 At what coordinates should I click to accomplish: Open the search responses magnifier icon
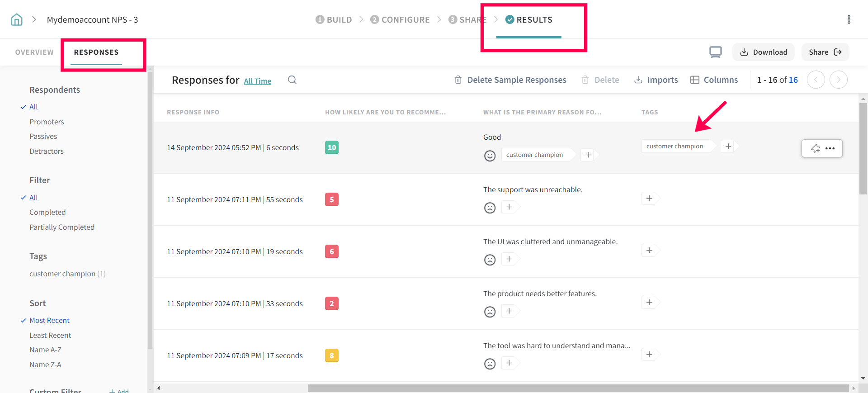[x=292, y=80]
